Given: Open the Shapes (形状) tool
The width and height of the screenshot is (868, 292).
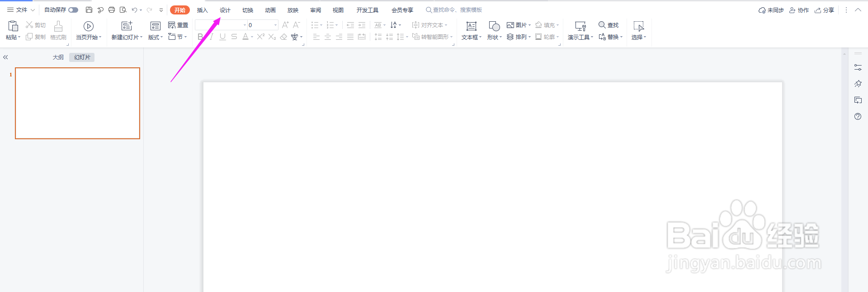Looking at the screenshot, I should coord(494,30).
